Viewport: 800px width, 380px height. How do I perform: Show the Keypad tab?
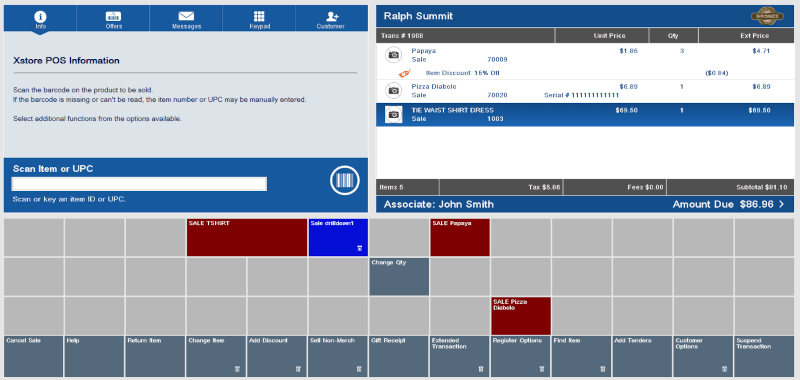259,18
